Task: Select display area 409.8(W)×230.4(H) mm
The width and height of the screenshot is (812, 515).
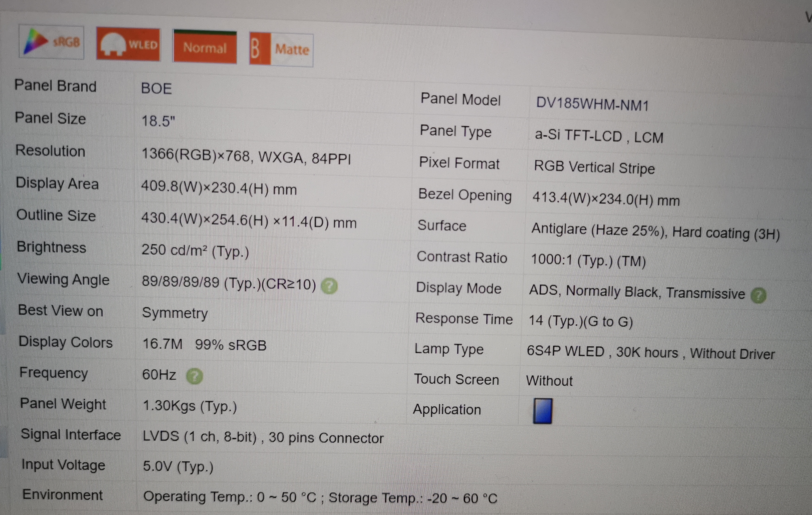Action: [219, 188]
